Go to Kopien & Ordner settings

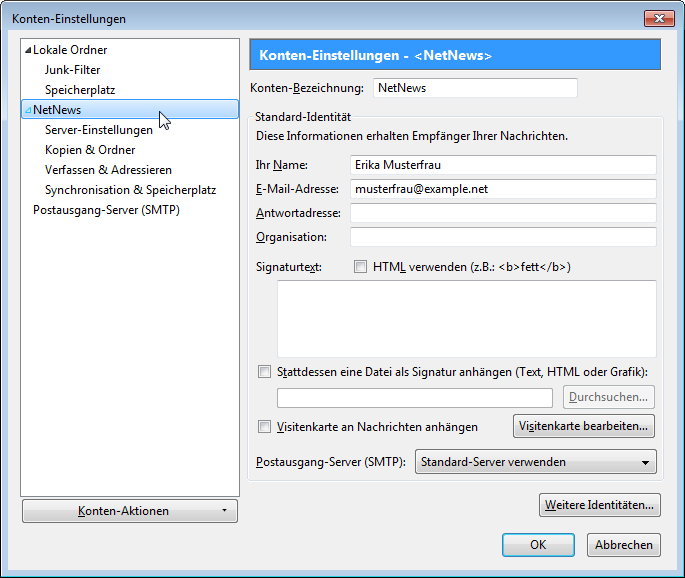(x=90, y=150)
